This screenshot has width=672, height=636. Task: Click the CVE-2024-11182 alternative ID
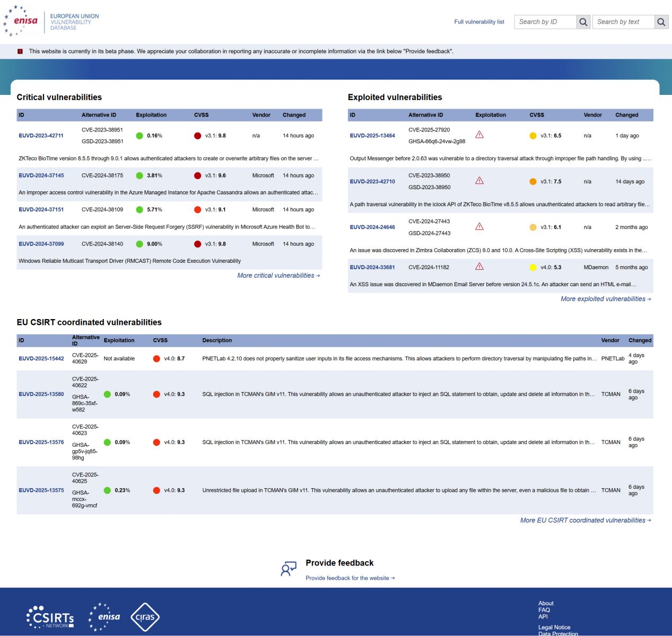click(x=429, y=268)
